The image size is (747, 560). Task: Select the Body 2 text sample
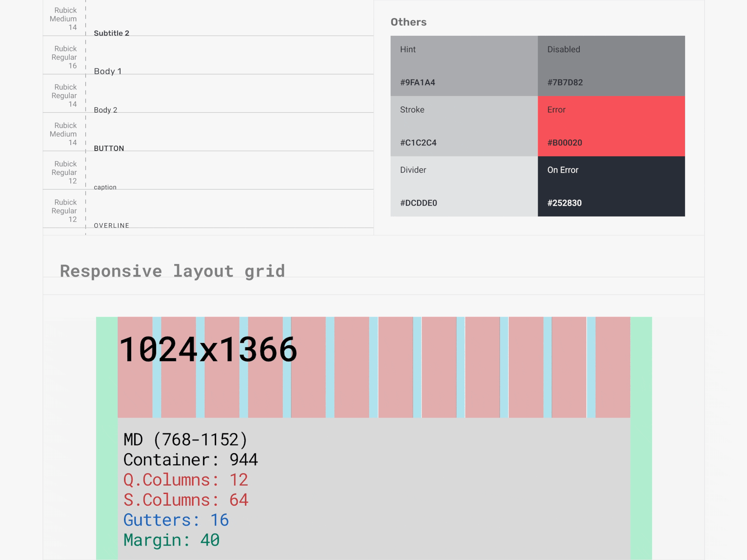[x=105, y=110]
